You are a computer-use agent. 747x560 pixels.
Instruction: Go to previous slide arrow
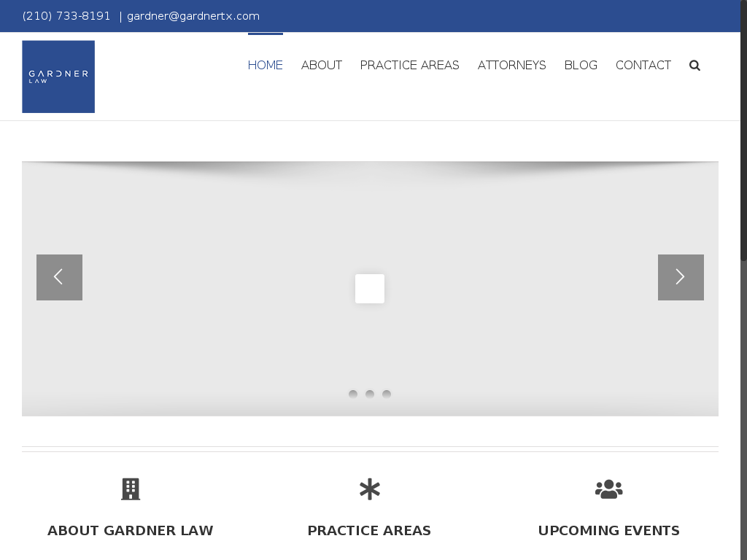pyautogui.click(x=59, y=277)
